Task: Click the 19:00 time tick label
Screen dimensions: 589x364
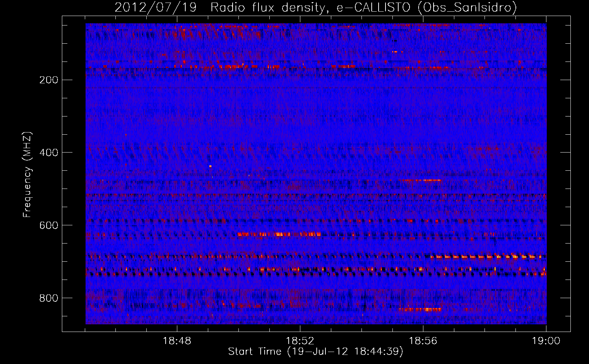Action: point(546,341)
